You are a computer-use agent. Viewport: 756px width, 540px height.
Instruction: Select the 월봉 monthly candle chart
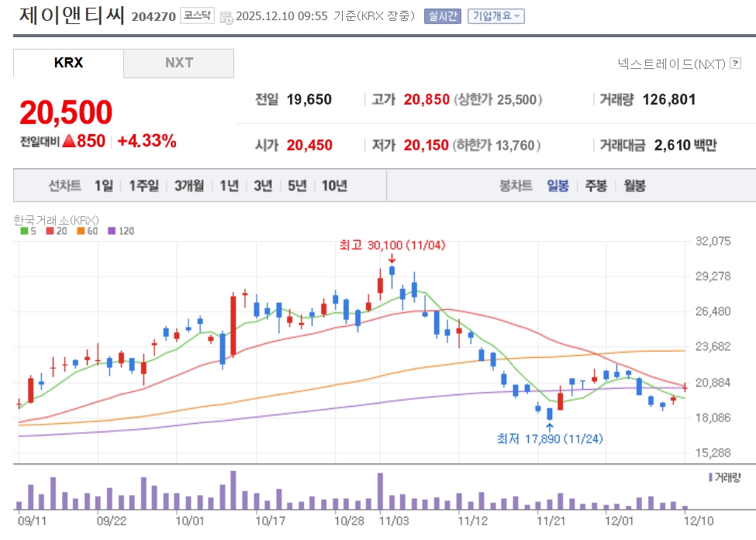point(634,185)
